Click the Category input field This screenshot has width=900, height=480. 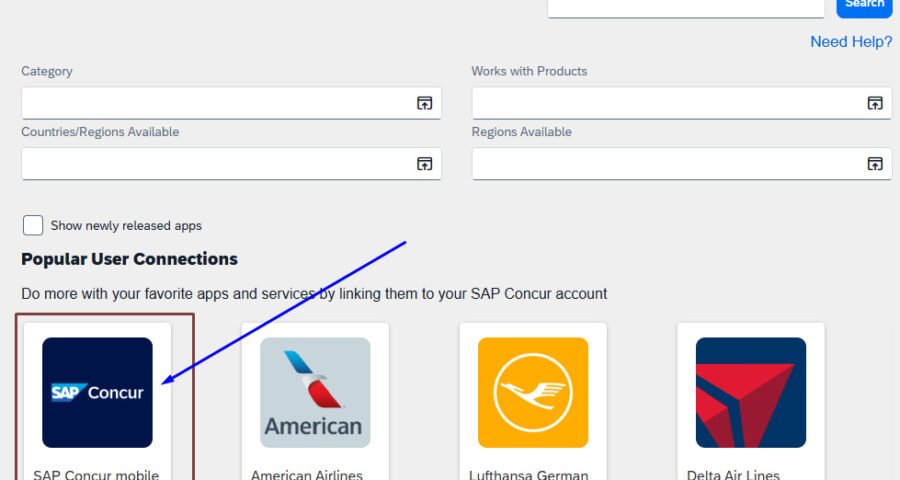(x=231, y=103)
